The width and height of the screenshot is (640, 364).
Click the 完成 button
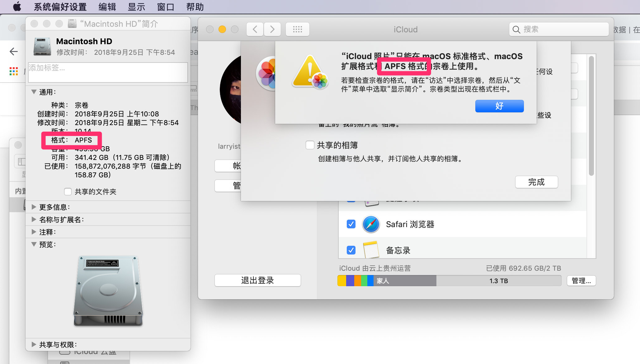pos(536,182)
